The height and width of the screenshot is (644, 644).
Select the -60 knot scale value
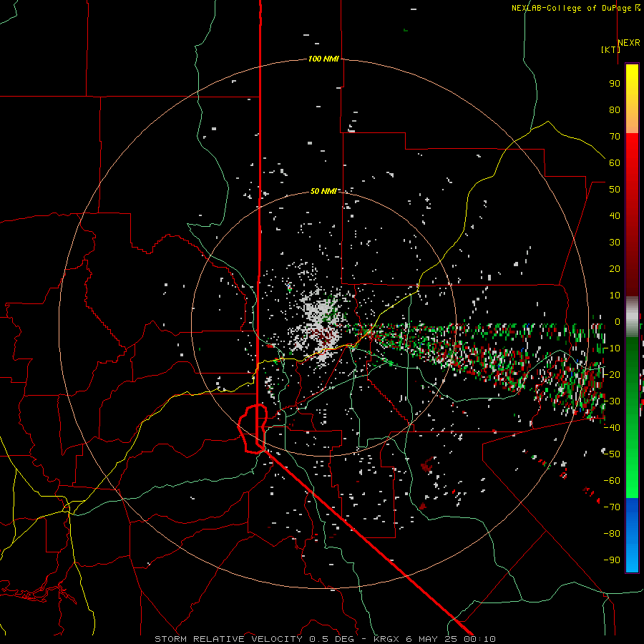pyautogui.click(x=612, y=481)
